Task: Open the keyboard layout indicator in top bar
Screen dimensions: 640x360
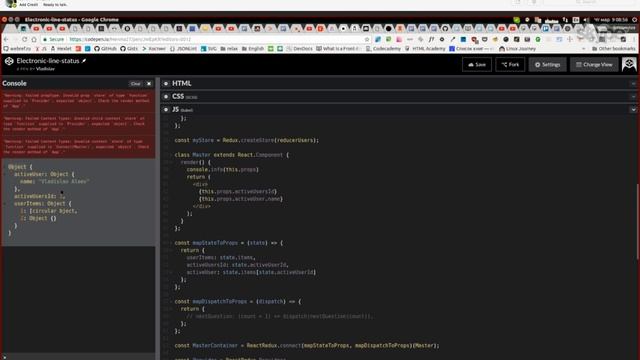Action: point(576,20)
